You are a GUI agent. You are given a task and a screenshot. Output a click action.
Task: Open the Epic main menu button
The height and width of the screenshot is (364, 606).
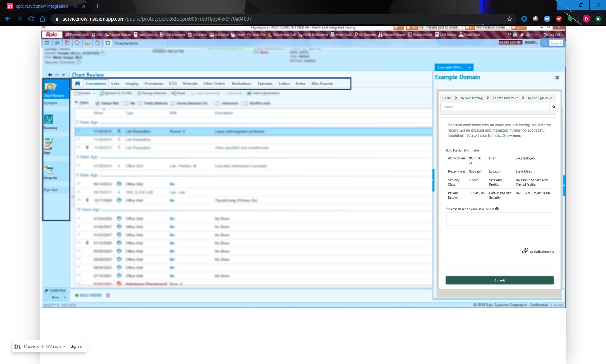click(52, 35)
